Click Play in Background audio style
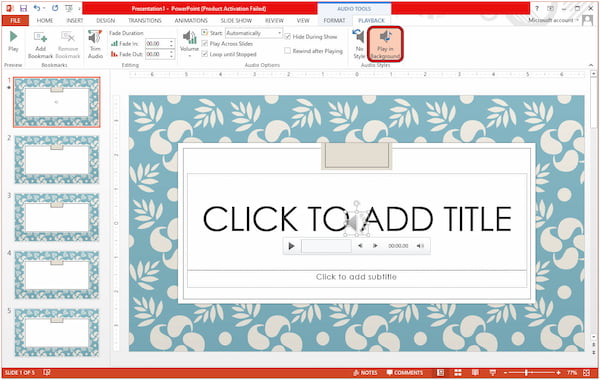 (x=385, y=44)
